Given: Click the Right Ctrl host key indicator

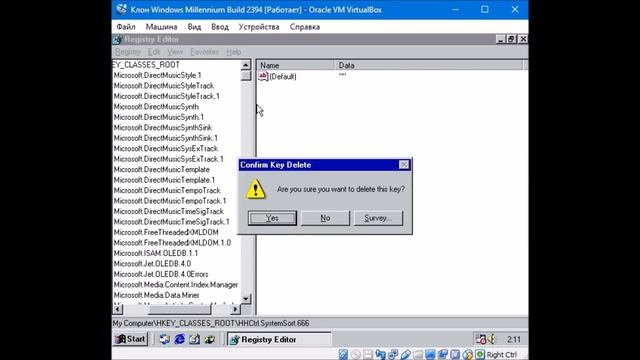Looking at the screenshot, I should 502,354.
